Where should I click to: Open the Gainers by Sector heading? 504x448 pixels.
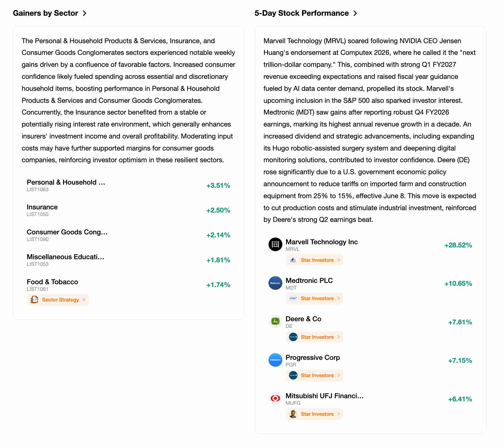[46, 13]
